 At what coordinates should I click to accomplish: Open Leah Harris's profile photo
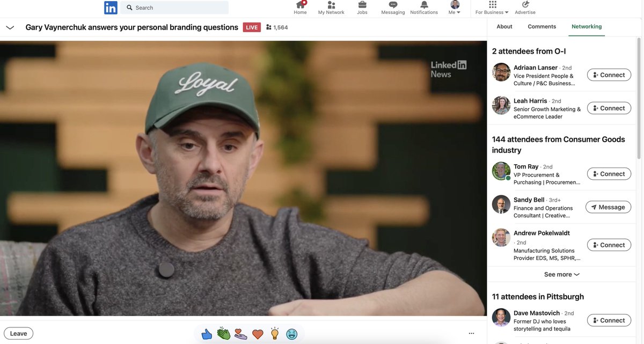(501, 105)
